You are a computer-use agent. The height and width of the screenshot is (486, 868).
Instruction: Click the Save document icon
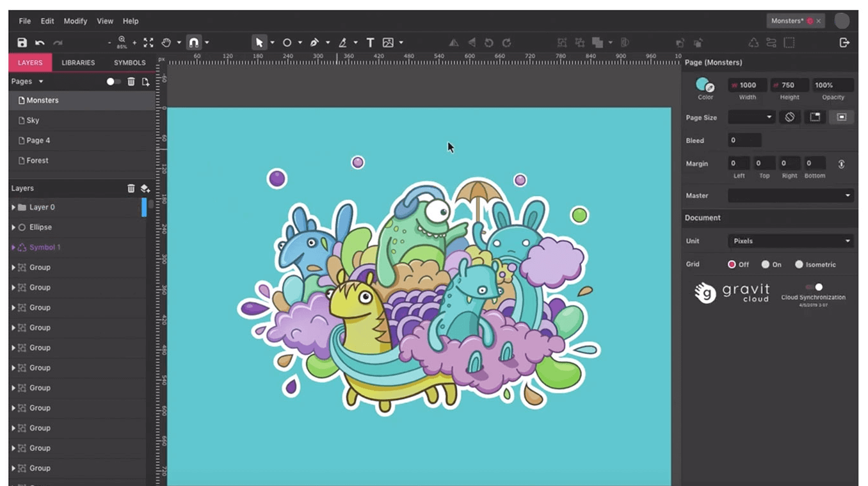pos(22,42)
